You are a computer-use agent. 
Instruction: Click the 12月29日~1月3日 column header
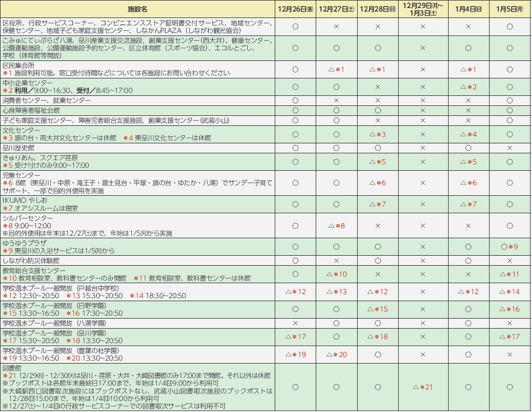click(x=423, y=9)
